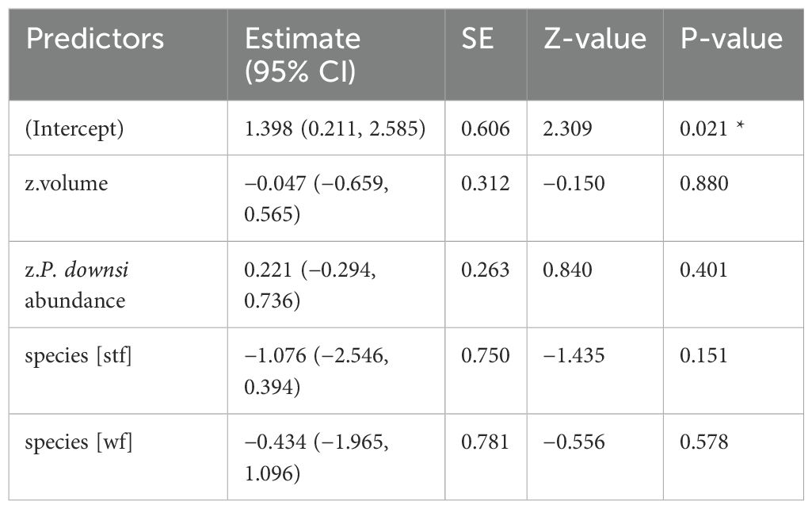Select the P-value 0.880 cell
Image resolution: width=812 pixels, height=509 pixels.
pyautogui.click(x=703, y=184)
